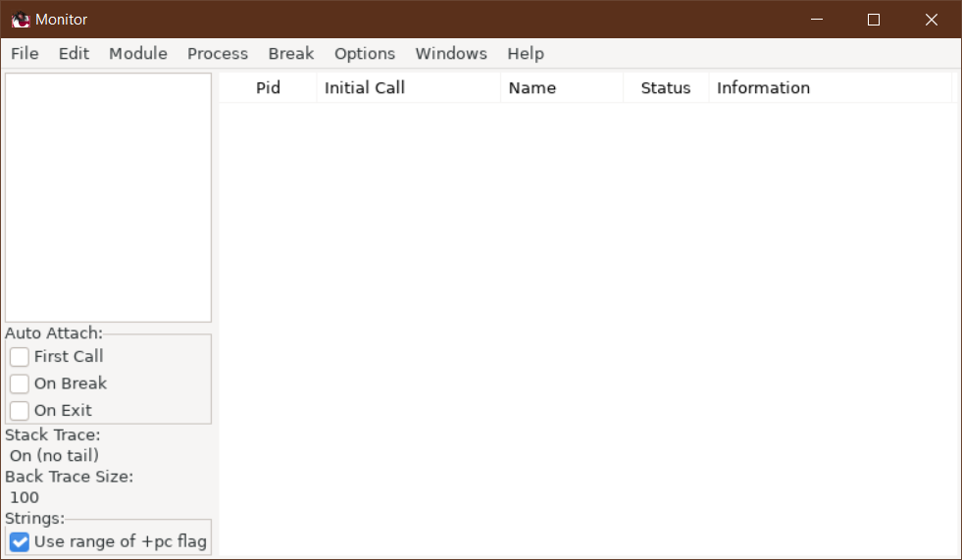Viewport: 962px width, 560px height.
Task: Click the On (no tail) stack trace value
Action: point(54,456)
